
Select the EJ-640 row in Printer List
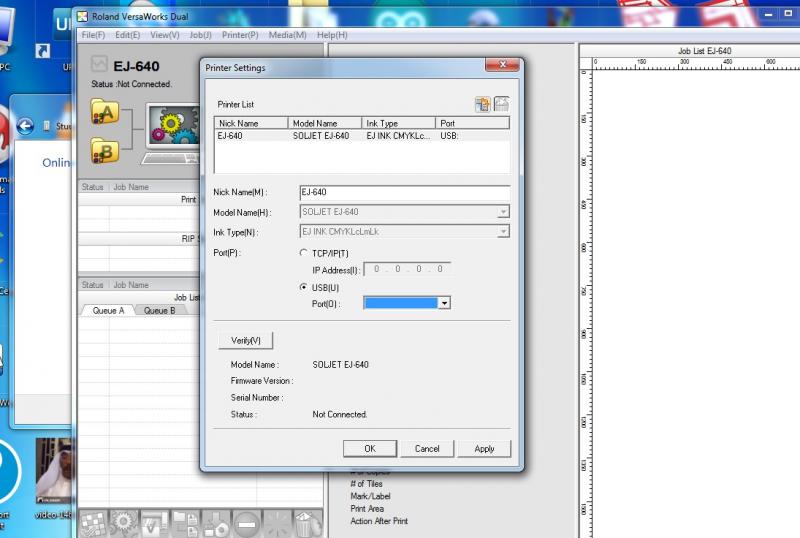[362, 136]
